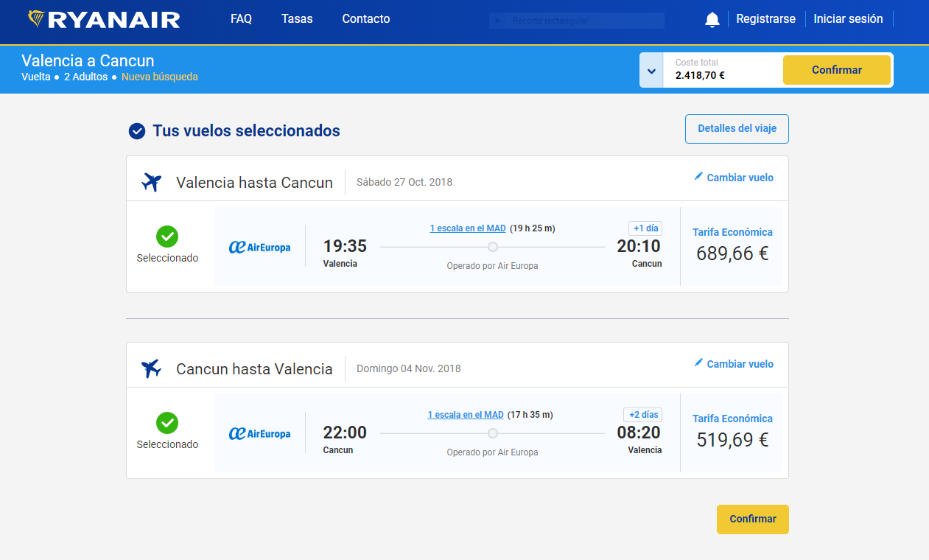Click the airplane icon for Cancun hasta Valencia
929x560 pixels.
[x=151, y=368]
